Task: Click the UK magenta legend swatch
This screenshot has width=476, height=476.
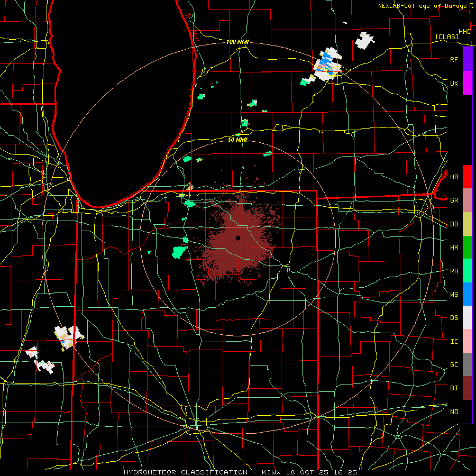Action: click(467, 83)
